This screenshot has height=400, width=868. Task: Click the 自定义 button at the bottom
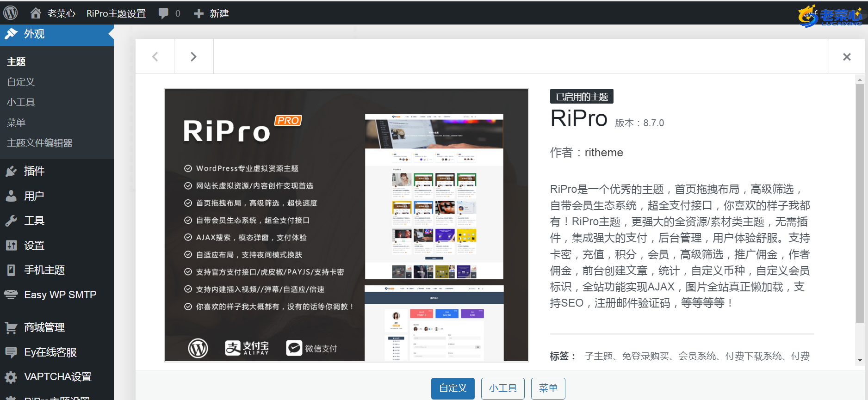tap(453, 388)
